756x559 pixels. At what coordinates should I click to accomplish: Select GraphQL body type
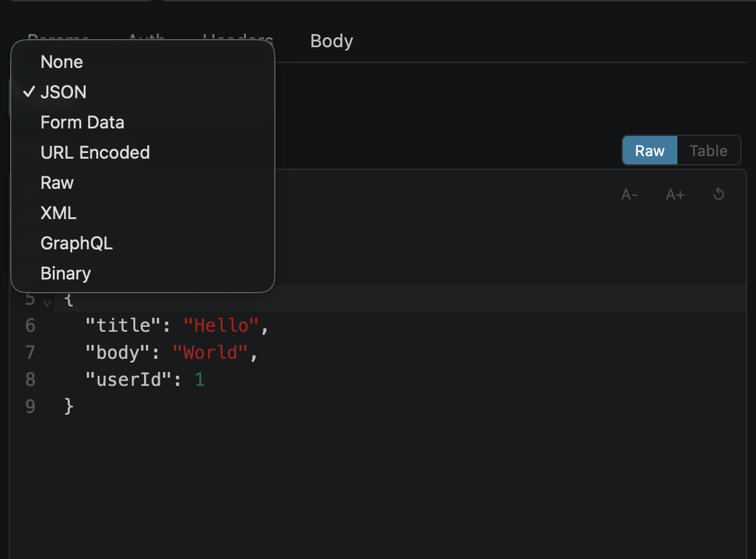pos(143,243)
